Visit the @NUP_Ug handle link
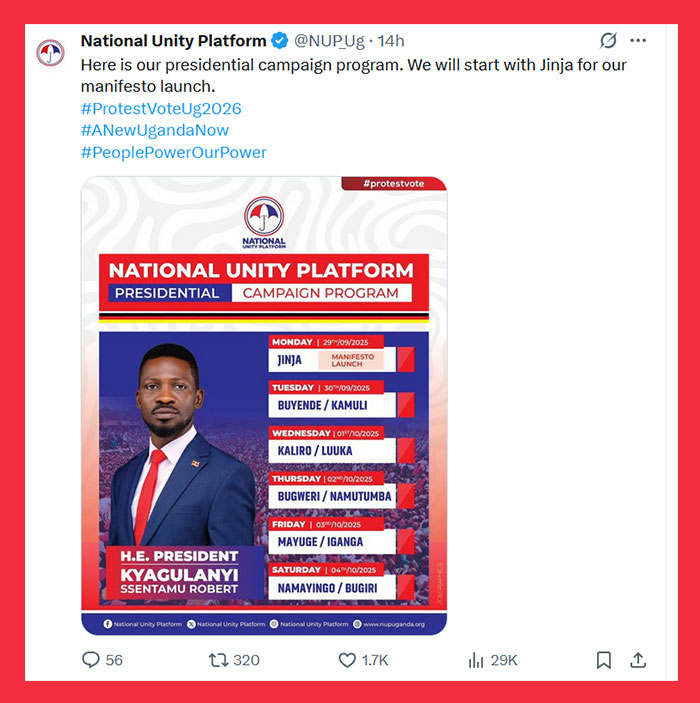 [329, 41]
